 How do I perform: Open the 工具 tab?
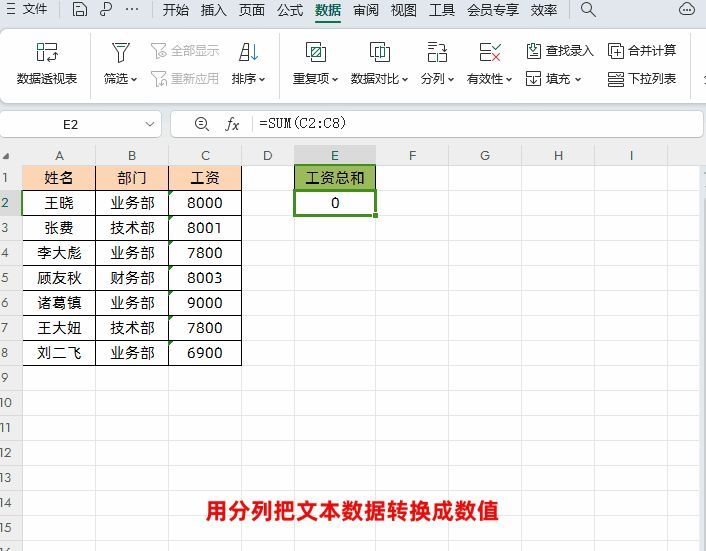442,9
